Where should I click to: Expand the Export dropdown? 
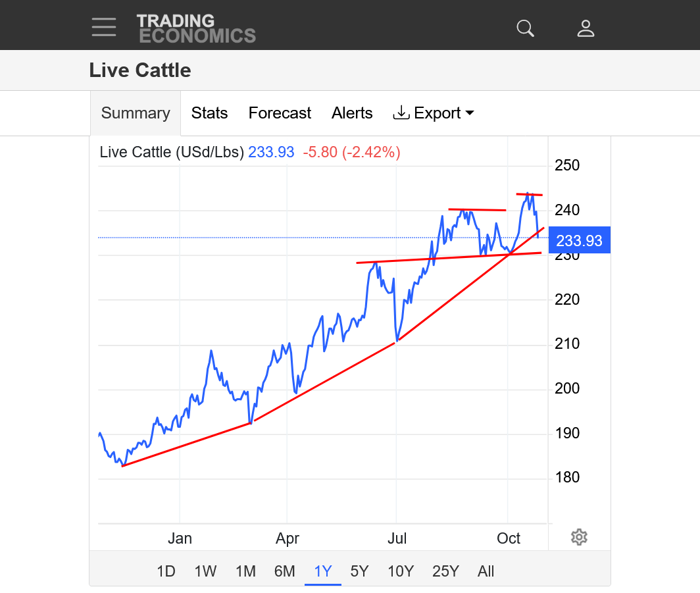[x=434, y=113]
